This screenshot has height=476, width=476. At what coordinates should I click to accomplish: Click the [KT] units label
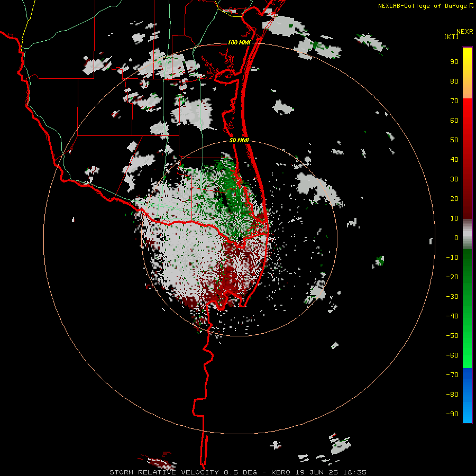pyautogui.click(x=452, y=36)
